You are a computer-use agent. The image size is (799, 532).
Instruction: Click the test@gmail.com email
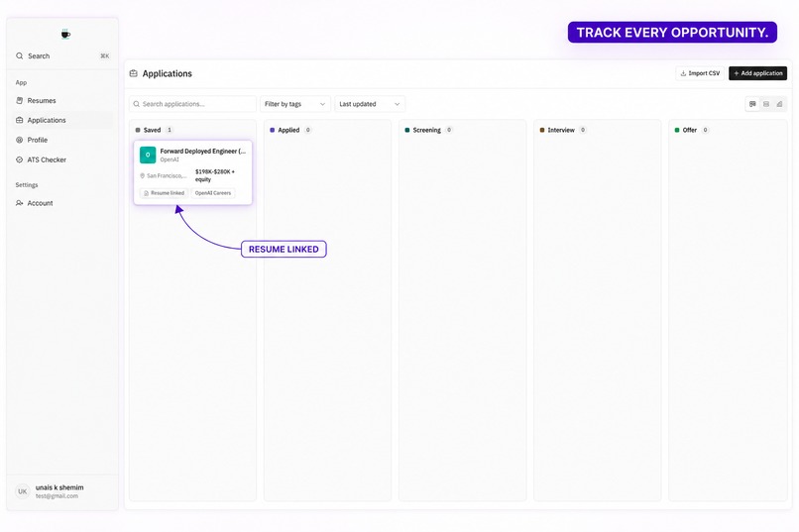pos(57,496)
